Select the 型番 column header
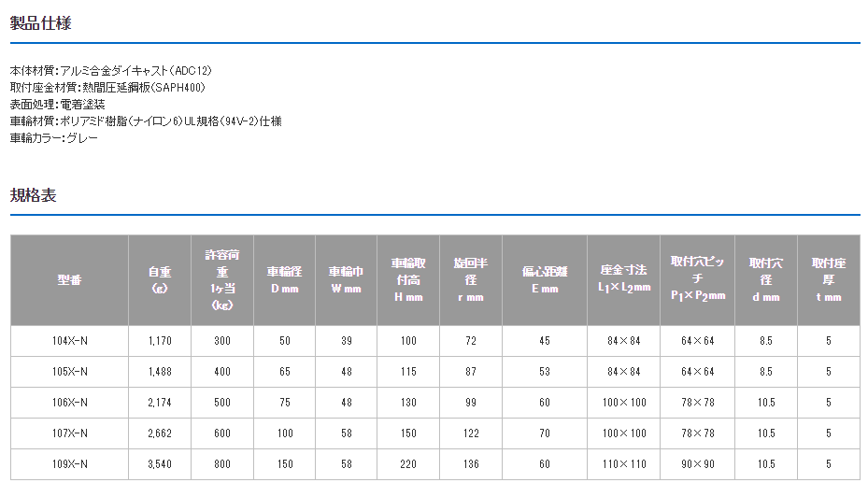The image size is (868, 497). click(x=69, y=279)
